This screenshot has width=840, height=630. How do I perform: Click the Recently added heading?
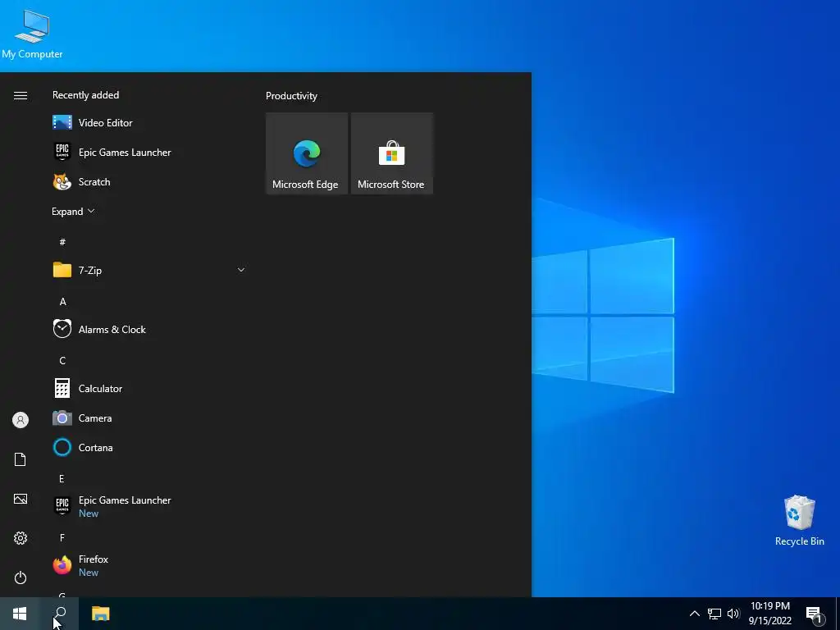click(x=85, y=95)
